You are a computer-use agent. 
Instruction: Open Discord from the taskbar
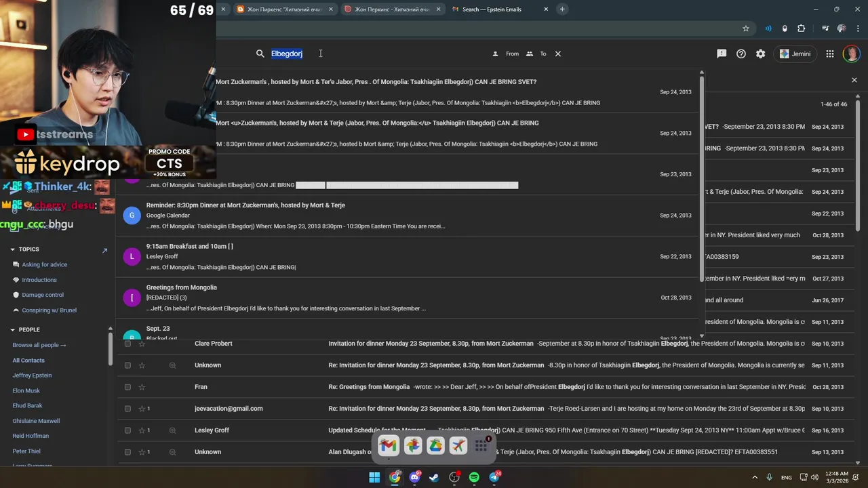(x=414, y=478)
